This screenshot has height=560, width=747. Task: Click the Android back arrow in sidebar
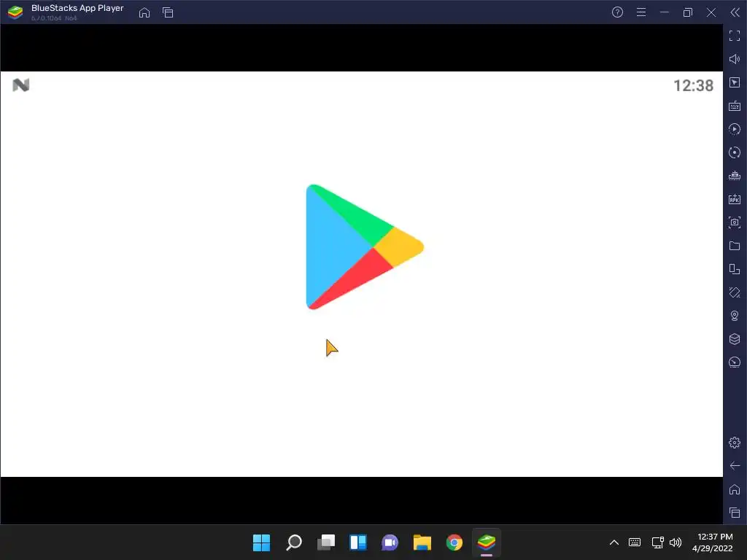tap(735, 466)
